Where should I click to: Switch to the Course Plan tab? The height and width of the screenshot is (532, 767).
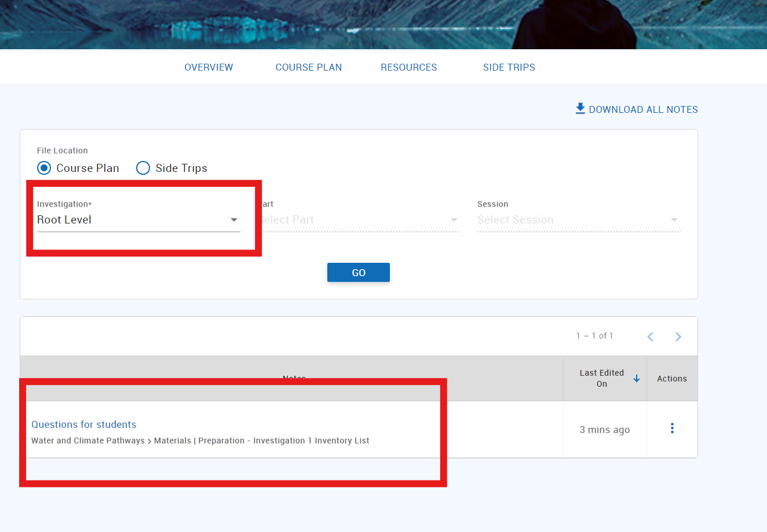point(309,67)
